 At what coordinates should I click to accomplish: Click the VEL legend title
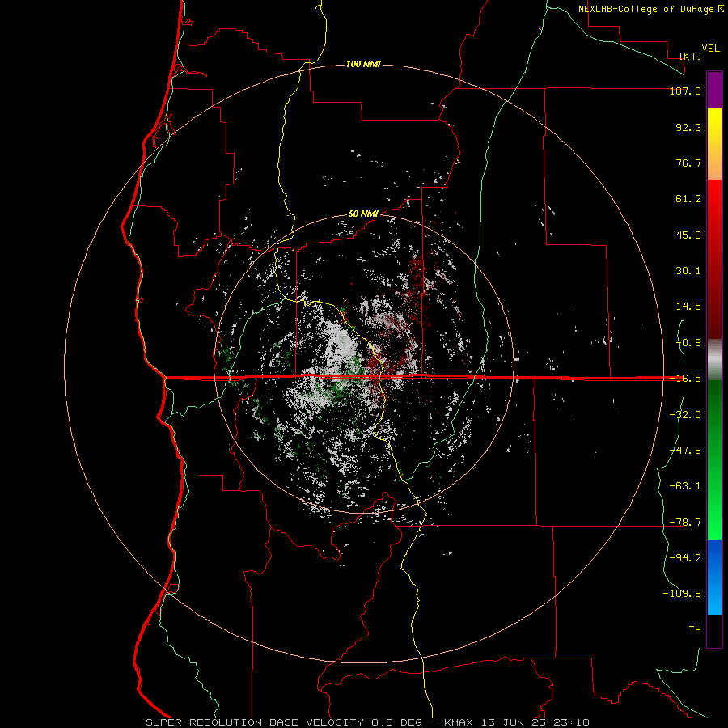click(710, 49)
